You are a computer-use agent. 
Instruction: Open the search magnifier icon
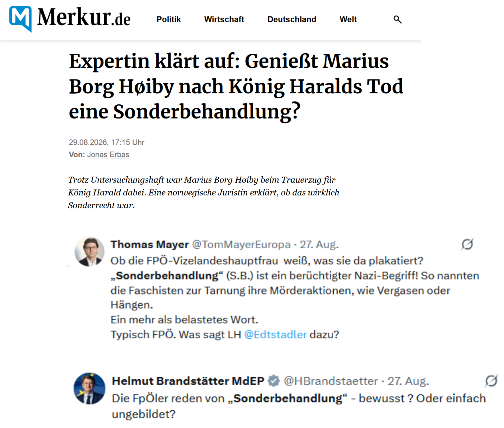[397, 19]
